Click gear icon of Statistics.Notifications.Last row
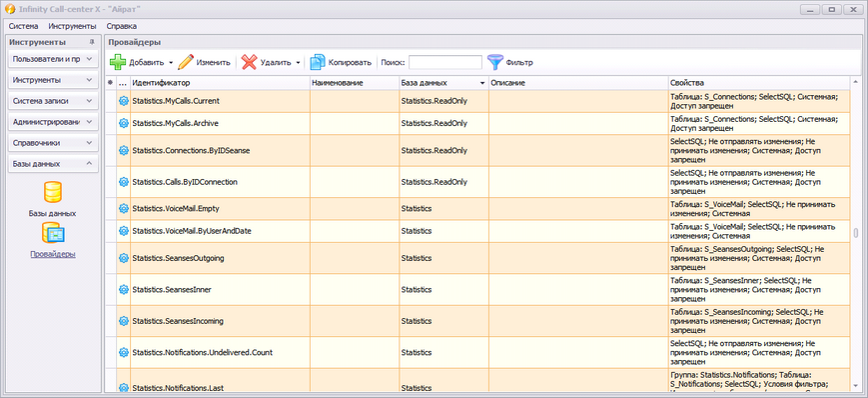The width and height of the screenshot is (868, 398). click(124, 388)
